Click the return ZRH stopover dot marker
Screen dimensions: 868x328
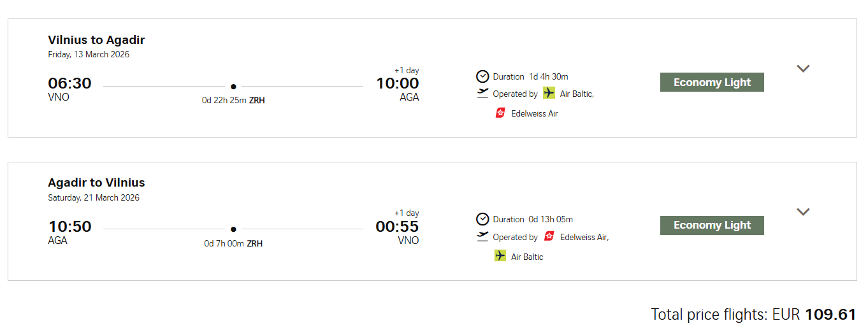[233, 229]
